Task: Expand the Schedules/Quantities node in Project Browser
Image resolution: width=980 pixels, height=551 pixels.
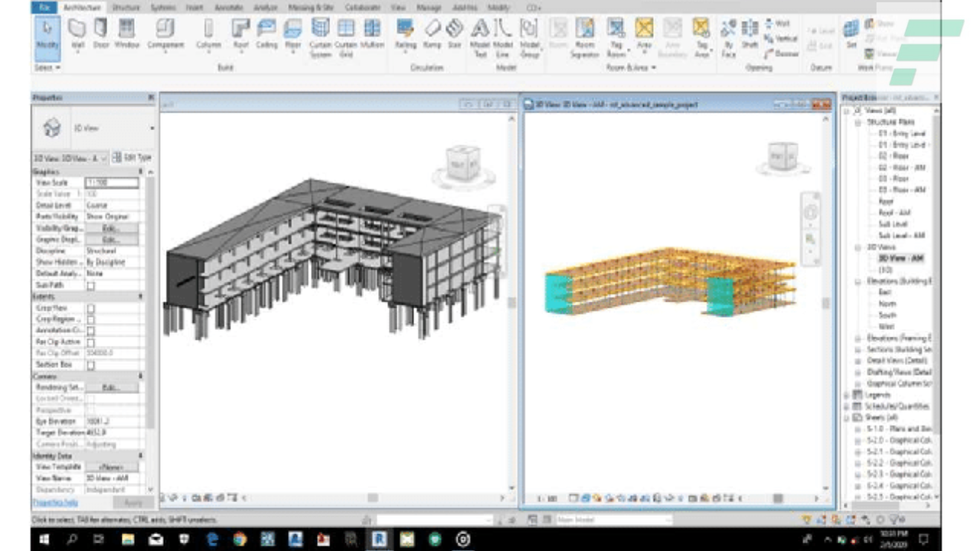Action: [847, 406]
